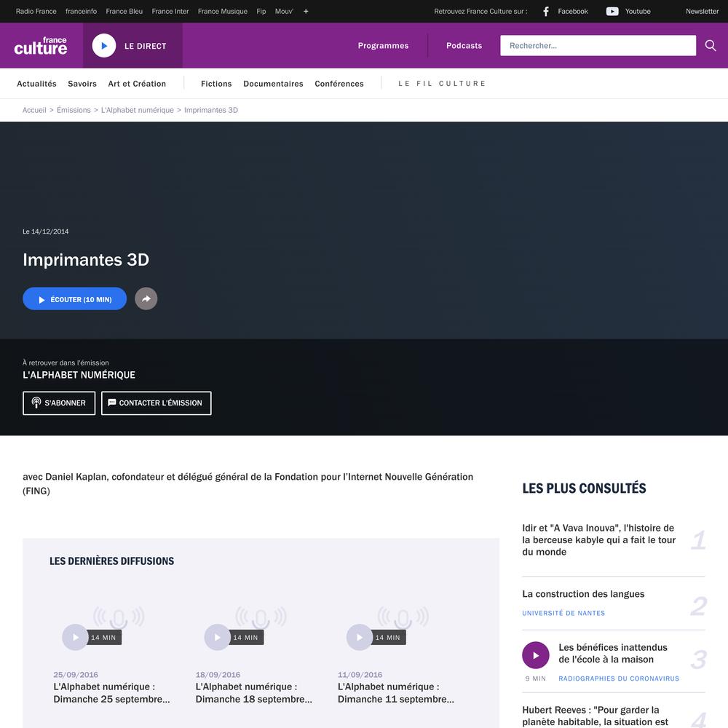Open the Programmes menu
728x728 pixels.
[x=383, y=45]
